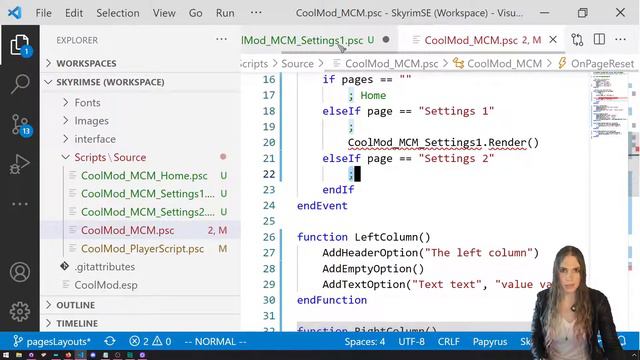Open the View menu

point(164,13)
